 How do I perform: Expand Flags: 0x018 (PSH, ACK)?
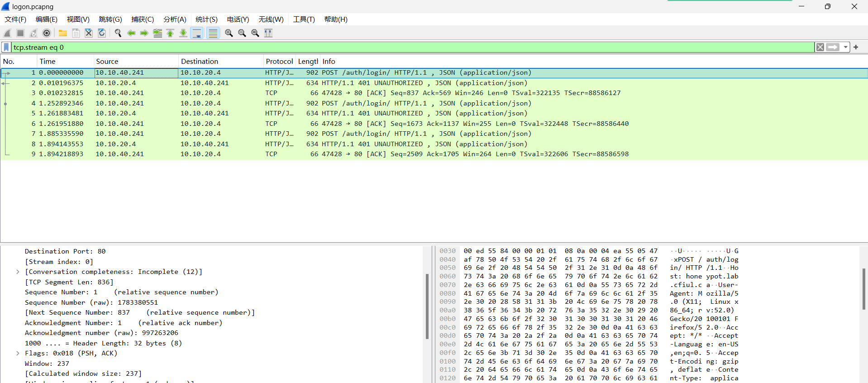coord(18,353)
